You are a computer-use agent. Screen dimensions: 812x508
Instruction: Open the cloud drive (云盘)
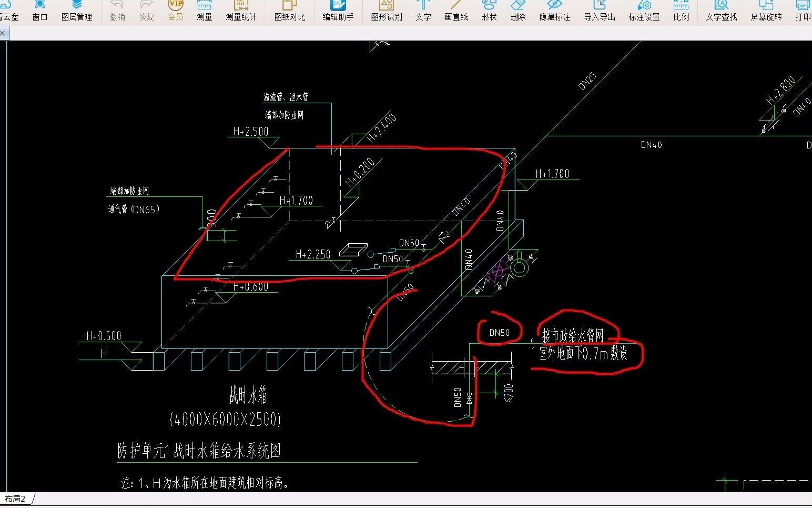point(9,11)
